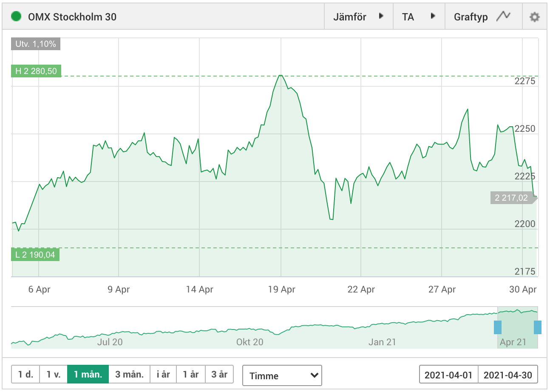The width and height of the screenshot is (550, 392).
Task: Click the green status dot beside OMX Stockholm 30
Action: click(x=16, y=17)
